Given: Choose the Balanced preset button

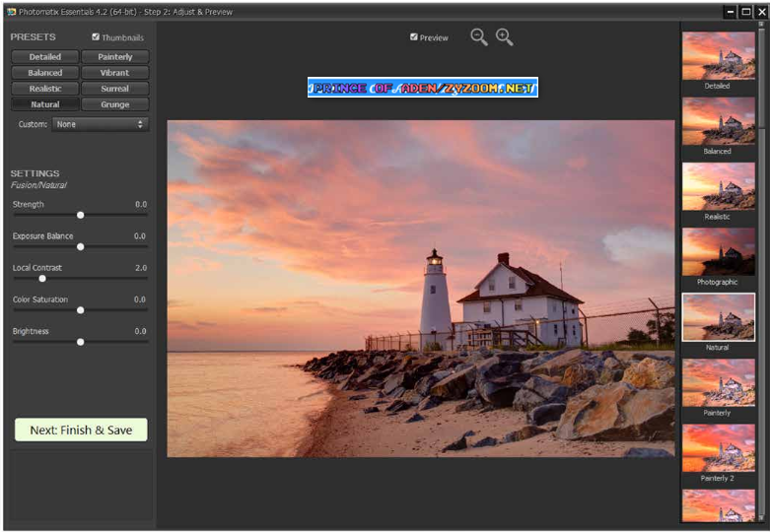Looking at the screenshot, I should pyautogui.click(x=44, y=73).
